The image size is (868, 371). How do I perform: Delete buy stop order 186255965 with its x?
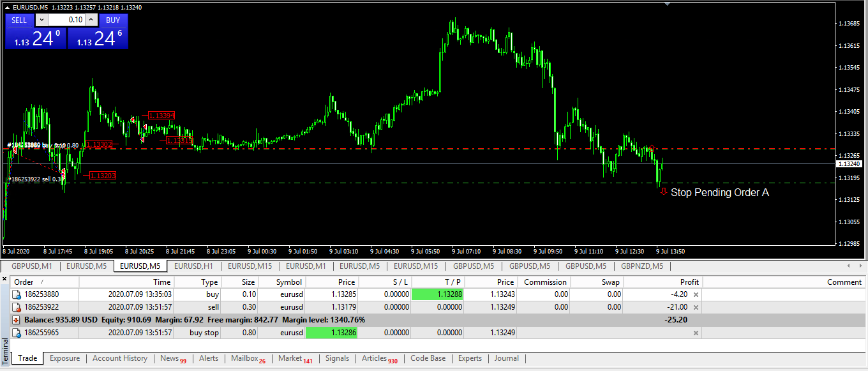[x=696, y=333]
